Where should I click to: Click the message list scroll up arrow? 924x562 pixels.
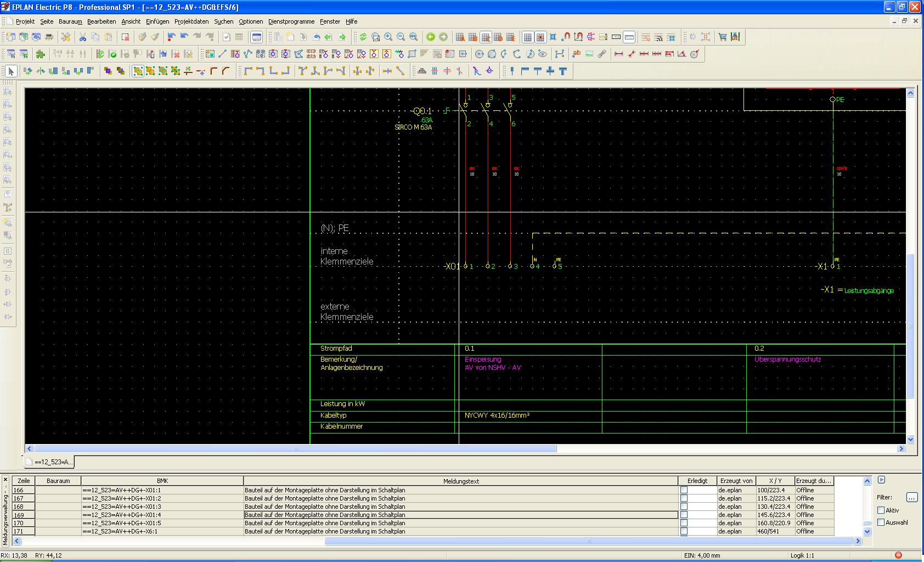(x=867, y=481)
